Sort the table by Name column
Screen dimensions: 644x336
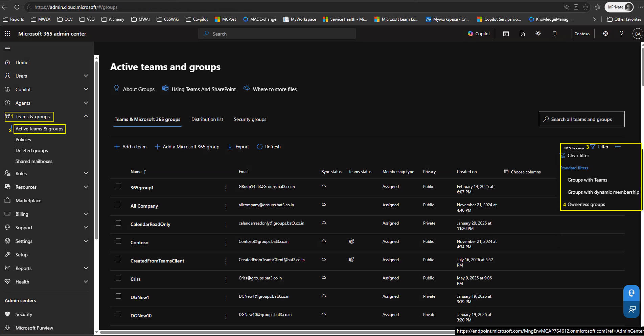coord(138,172)
